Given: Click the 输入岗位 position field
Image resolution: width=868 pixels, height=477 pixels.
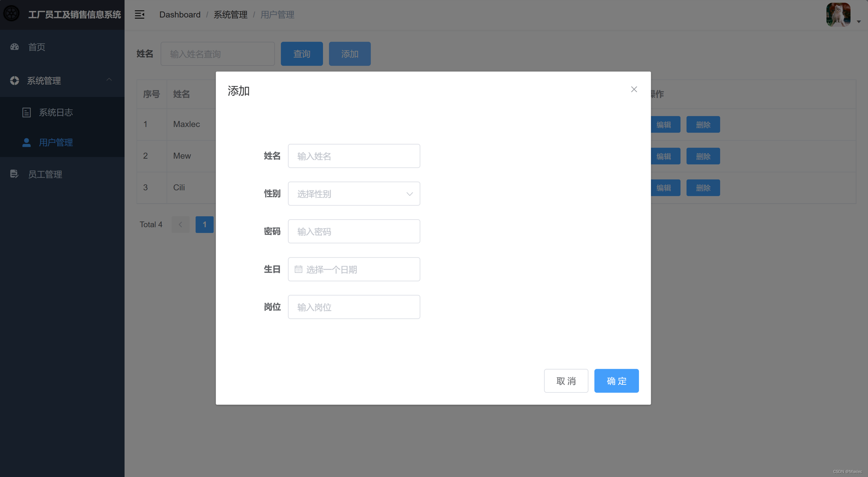Looking at the screenshot, I should 354,307.
